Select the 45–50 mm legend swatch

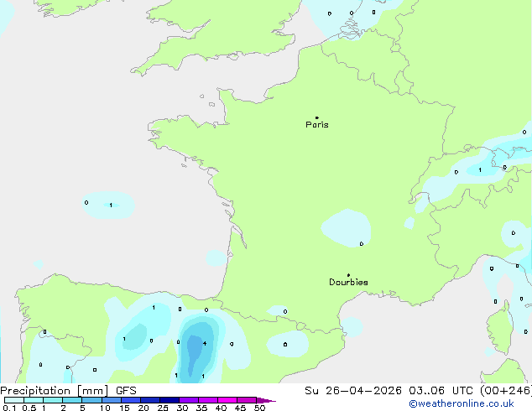[x=247, y=400]
